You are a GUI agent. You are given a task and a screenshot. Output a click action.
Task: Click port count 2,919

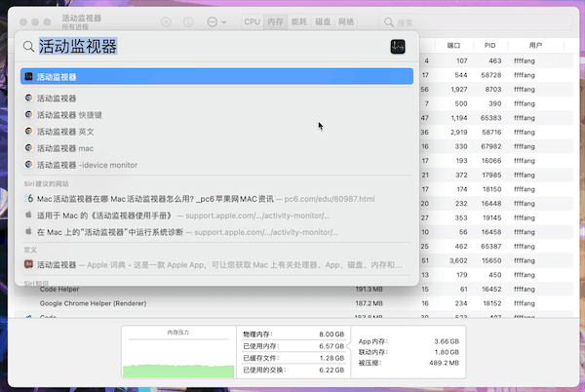458,132
